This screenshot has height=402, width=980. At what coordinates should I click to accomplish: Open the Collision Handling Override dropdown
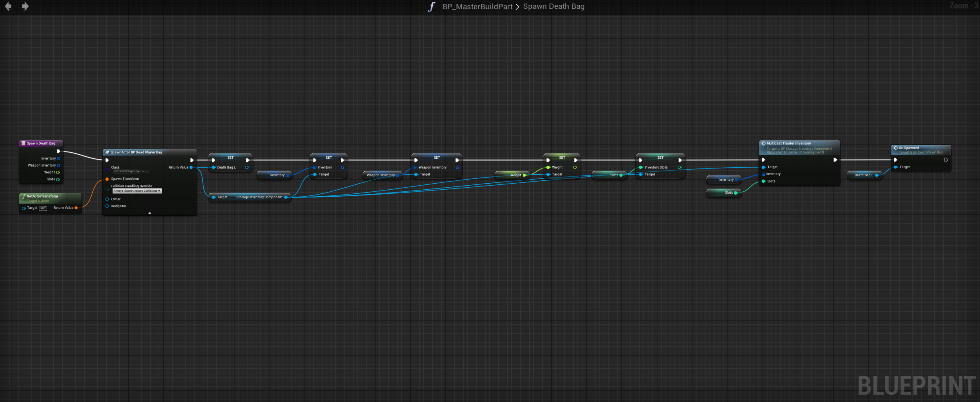(x=137, y=191)
